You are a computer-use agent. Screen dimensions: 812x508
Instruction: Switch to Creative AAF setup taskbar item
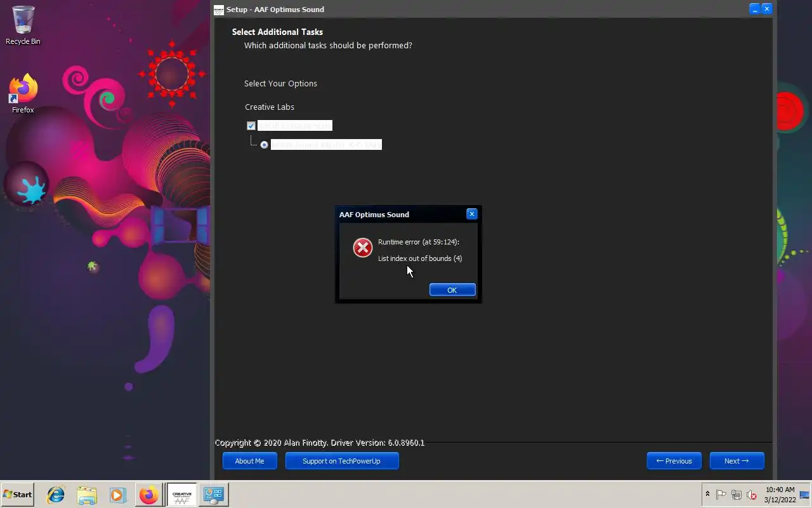[182, 495]
